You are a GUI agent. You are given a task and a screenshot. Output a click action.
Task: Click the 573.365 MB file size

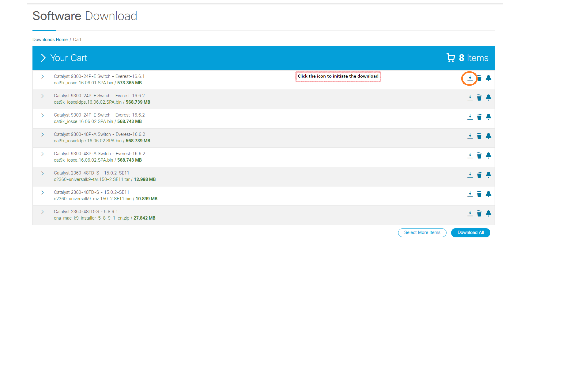pos(130,83)
